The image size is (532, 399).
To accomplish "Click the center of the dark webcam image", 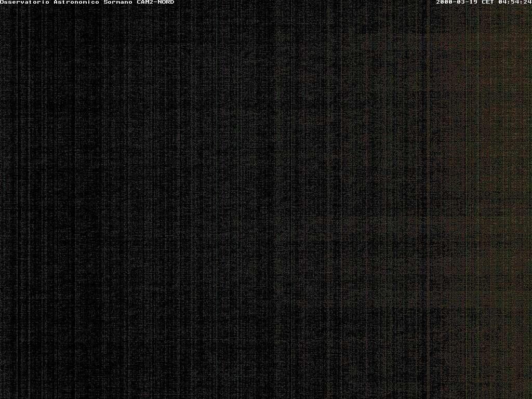I will pos(266,199).
